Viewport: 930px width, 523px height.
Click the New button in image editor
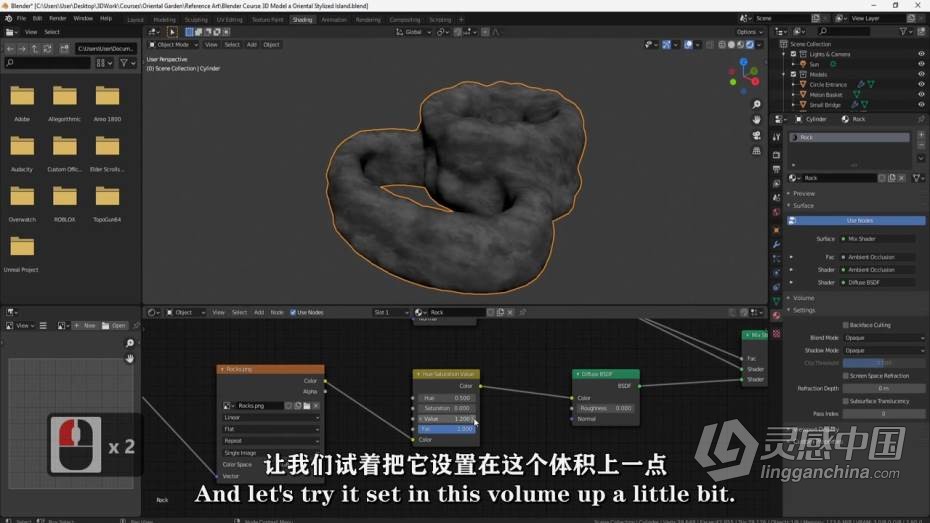click(x=85, y=326)
